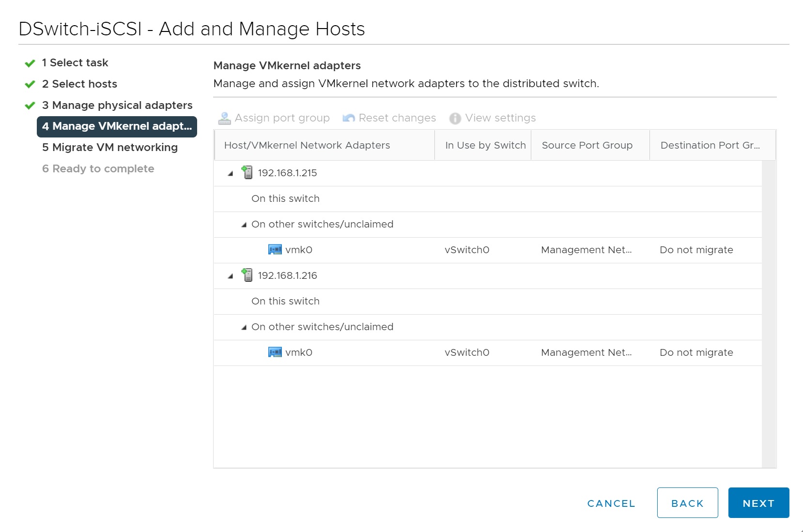Open step 3 Manage physical adapters
803x532 pixels.
tap(117, 106)
